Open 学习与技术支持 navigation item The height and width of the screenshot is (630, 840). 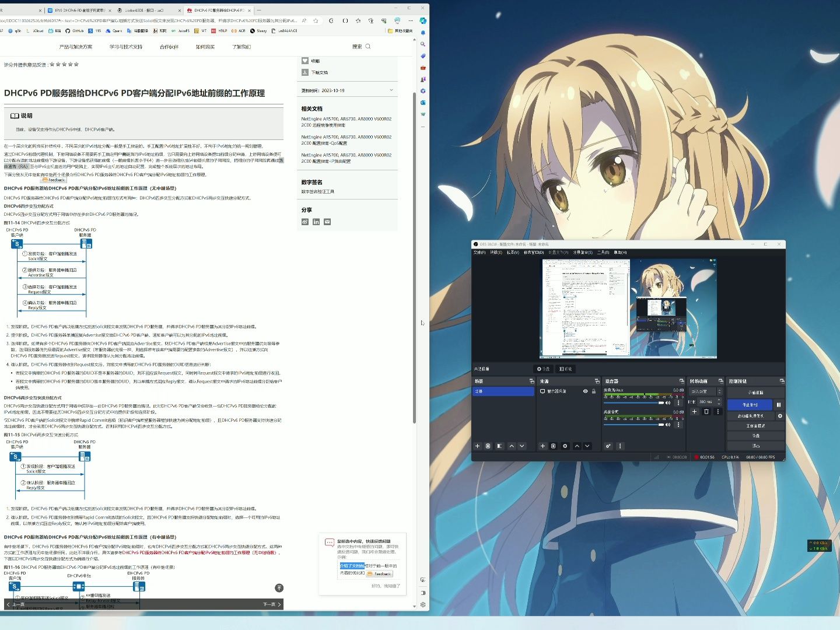pos(126,47)
